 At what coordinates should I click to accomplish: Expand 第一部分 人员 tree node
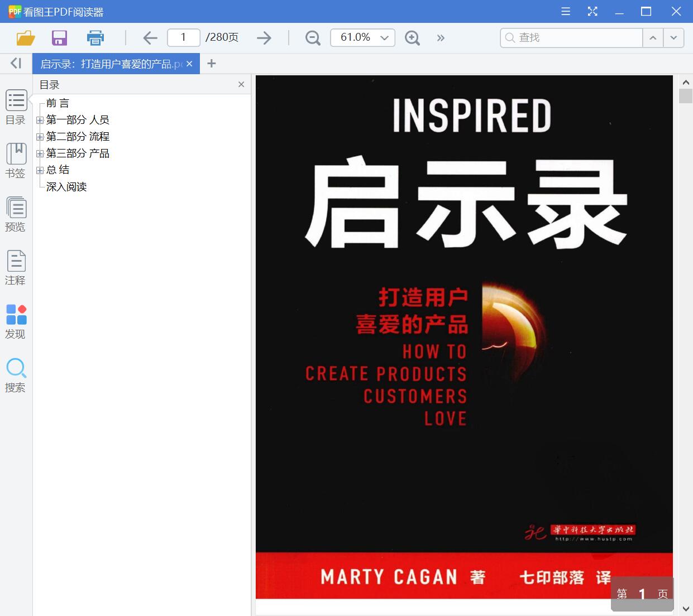[x=40, y=120]
